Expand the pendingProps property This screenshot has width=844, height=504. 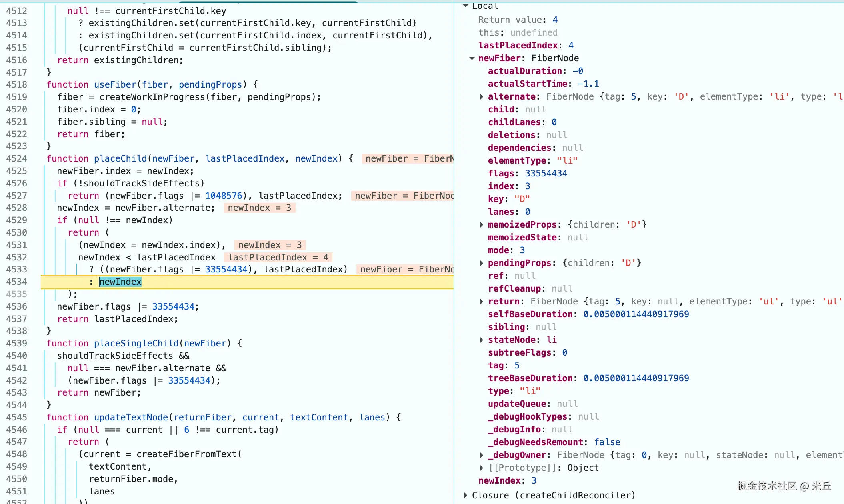pyautogui.click(x=481, y=263)
